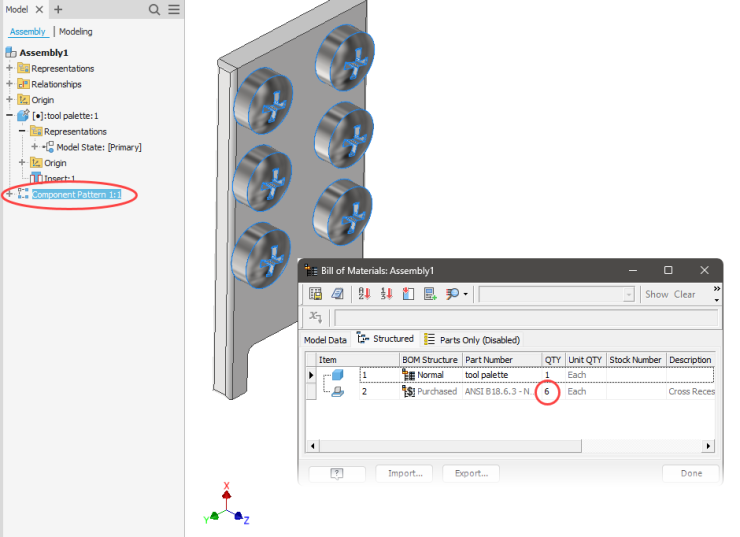Screen dimensions: 740x537
Task: Collapse the tool palette:1 component
Action: (x=9, y=115)
